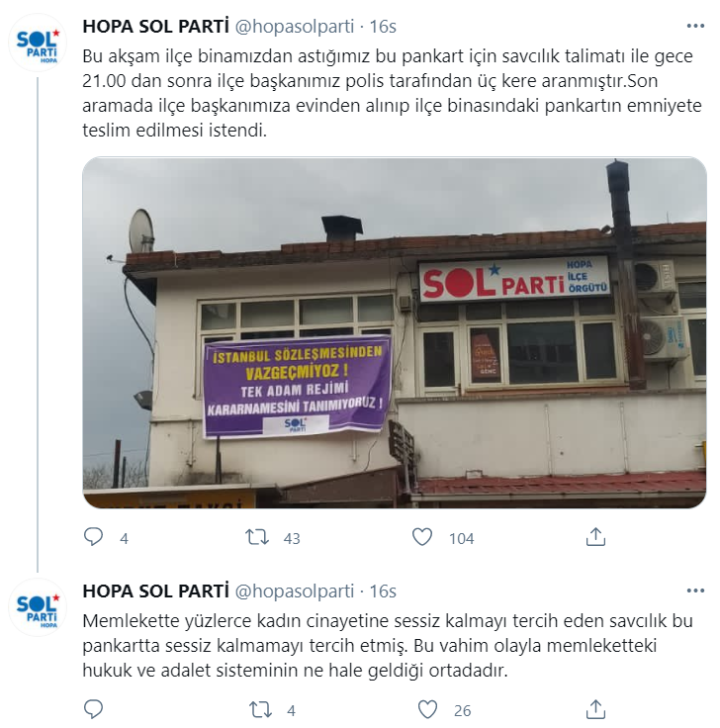Image resolution: width=720 pixels, height=728 pixels.
Task: Open more options on the second tweet
Action: 695,591
